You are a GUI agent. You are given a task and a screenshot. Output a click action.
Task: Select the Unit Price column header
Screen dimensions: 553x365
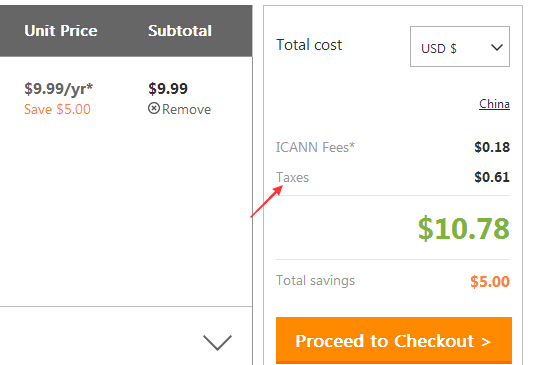(61, 31)
